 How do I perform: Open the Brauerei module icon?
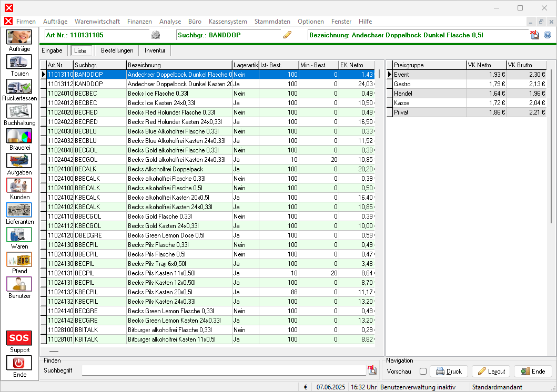pos(19,136)
